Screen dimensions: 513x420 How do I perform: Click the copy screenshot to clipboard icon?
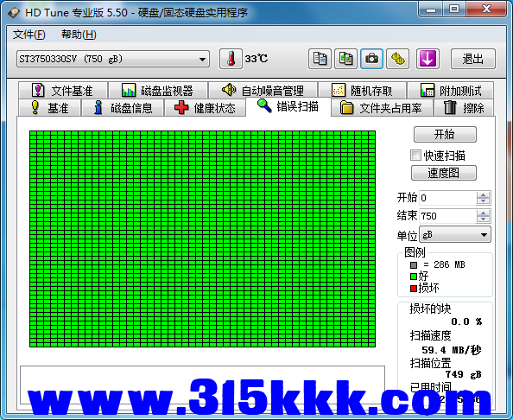[345, 59]
